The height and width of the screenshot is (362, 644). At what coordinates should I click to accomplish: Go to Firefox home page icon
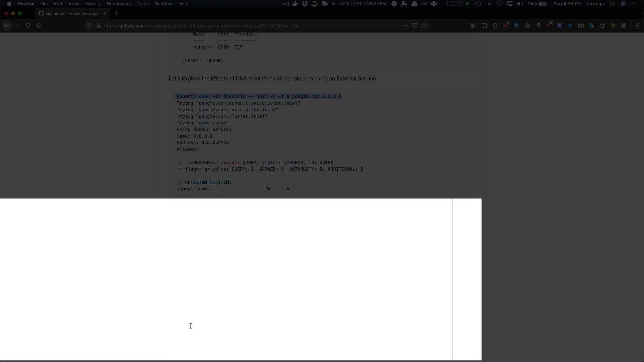(x=39, y=25)
